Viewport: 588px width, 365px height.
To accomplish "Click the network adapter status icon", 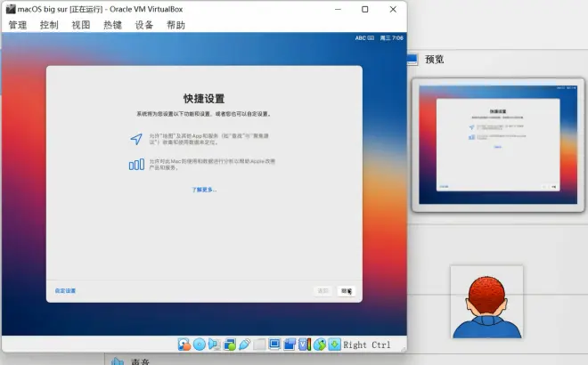I will 230,344.
